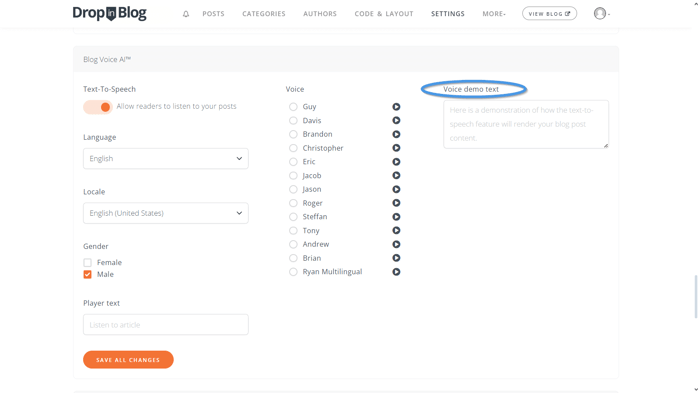The image size is (700, 393).
Task: Open the Code & Layout tab
Action: point(384,14)
